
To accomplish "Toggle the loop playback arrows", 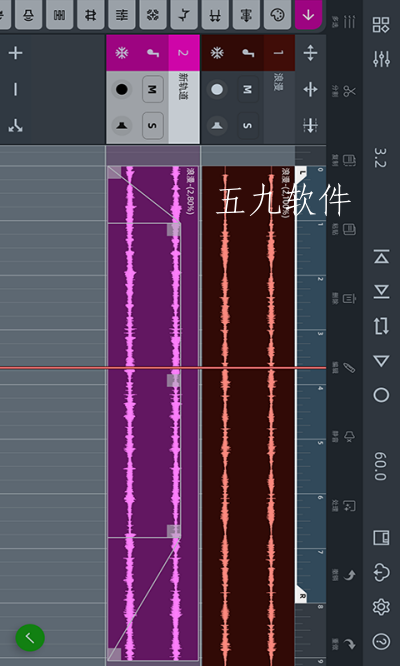I will click(381, 326).
